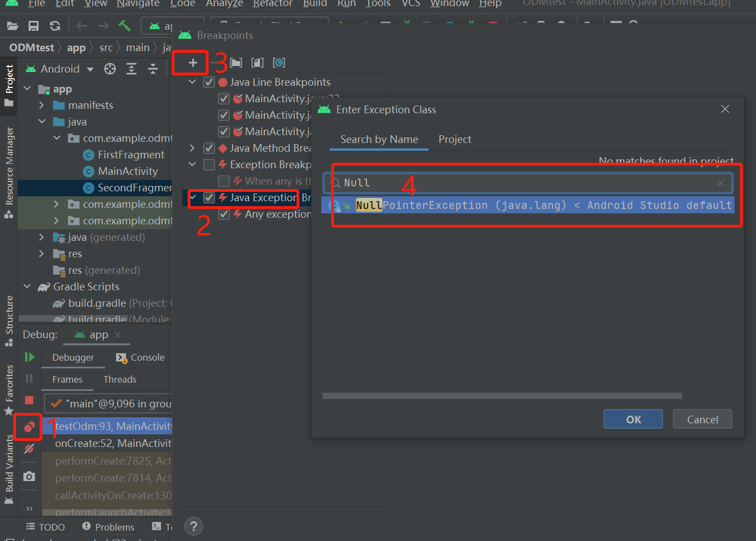
Task: Click Select Opened File target icon
Action: [110, 69]
